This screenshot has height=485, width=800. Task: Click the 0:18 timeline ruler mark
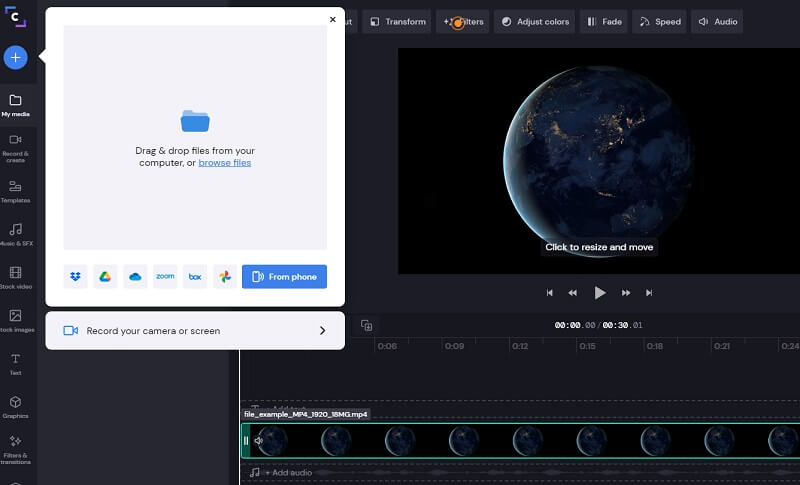pyautogui.click(x=655, y=346)
